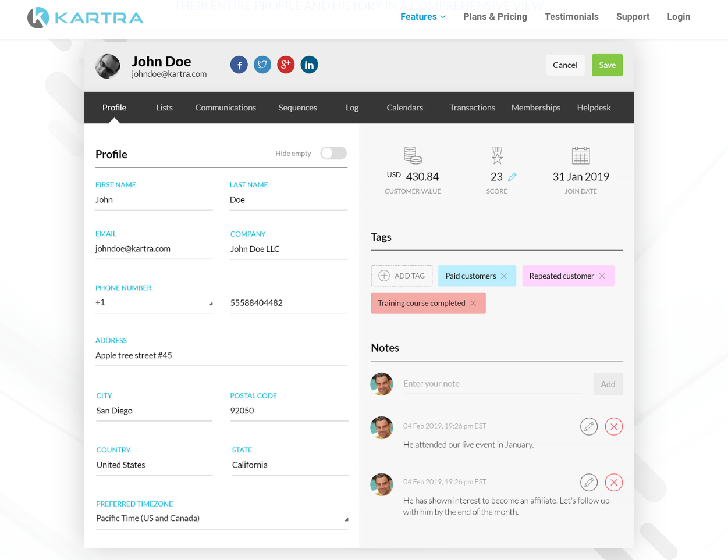728x560 pixels.
Task: Click the 430.84 customer value
Action: tap(422, 177)
